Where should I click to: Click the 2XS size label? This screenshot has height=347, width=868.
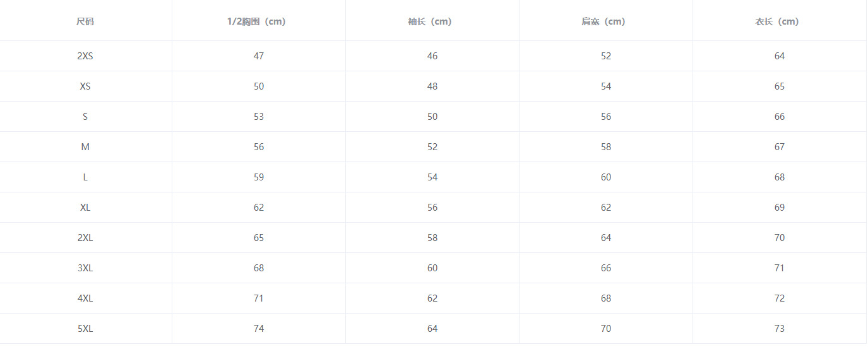pyautogui.click(x=85, y=56)
